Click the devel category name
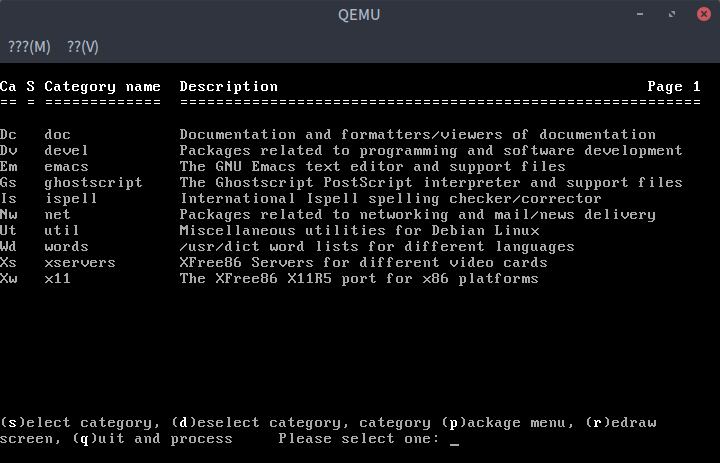 pos(66,151)
